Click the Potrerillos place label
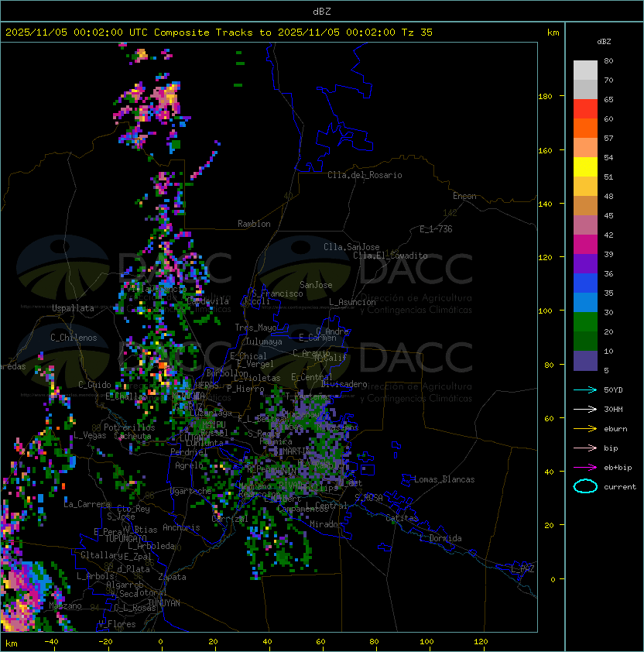The image size is (644, 652). (x=129, y=427)
